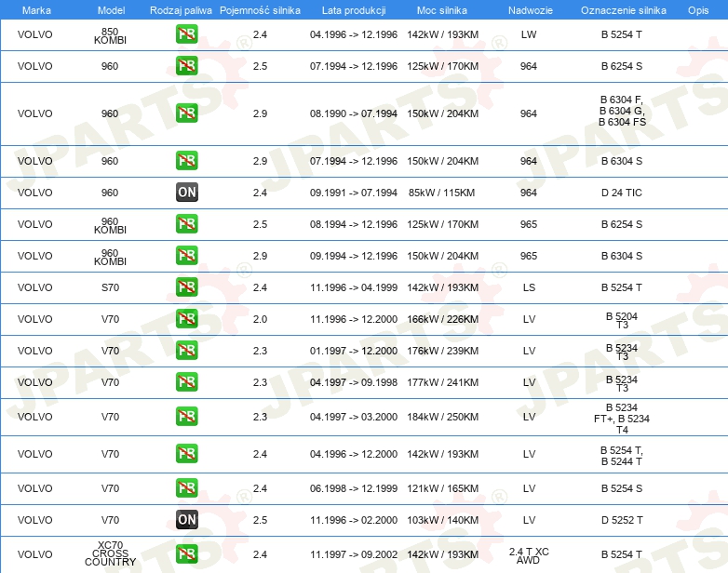This screenshot has width=728, height=573.
Task: Click the power value 103kW / 140KM
Action: pos(442,520)
